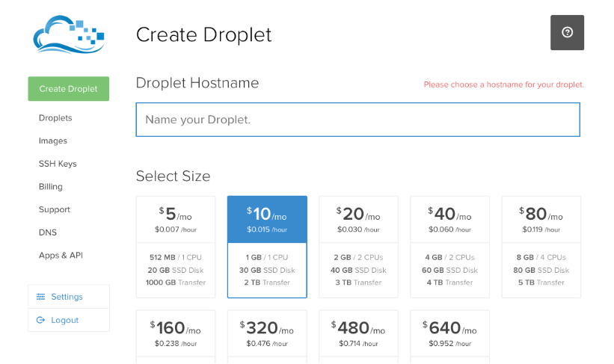Select the $5/mo droplet size
614x364 pixels.
pos(176,247)
